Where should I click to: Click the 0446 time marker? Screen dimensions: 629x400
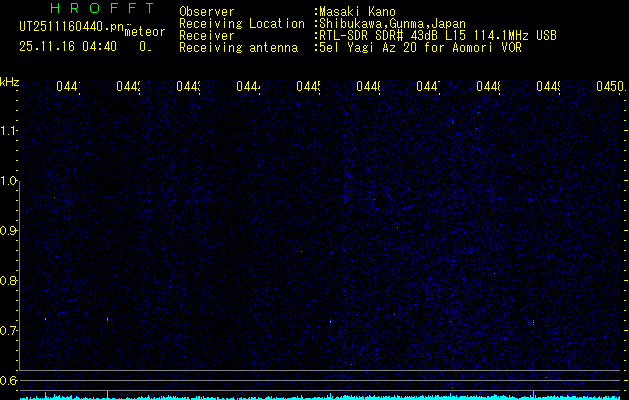[368, 86]
